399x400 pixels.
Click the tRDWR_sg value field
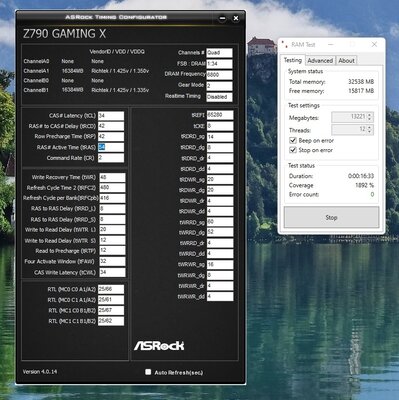(x=220, y=179)
